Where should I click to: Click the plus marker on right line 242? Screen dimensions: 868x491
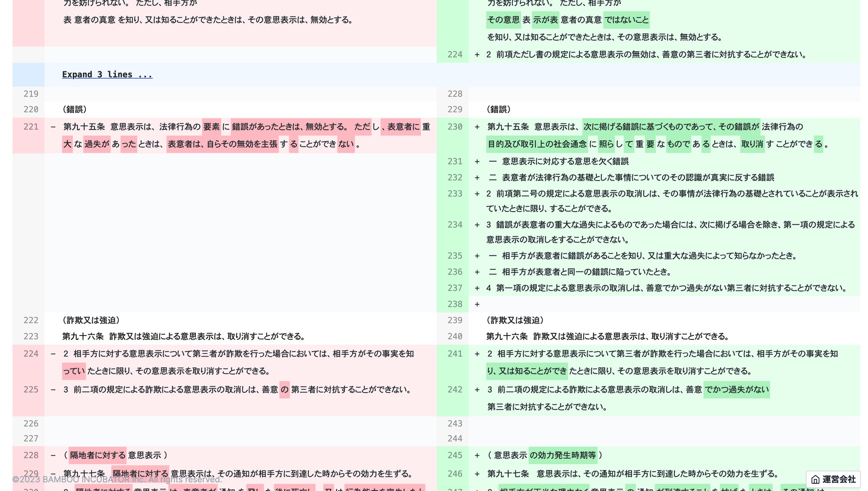pos(477,390)
